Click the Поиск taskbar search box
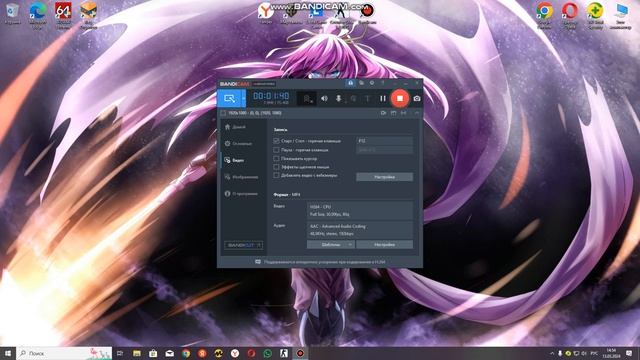This screenshot has width=640, height=360. [64, 353]
